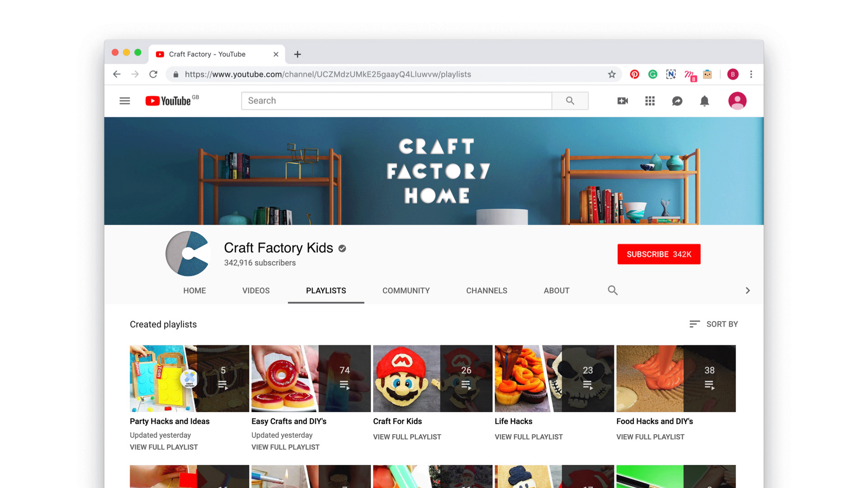Click the Food Hacks and DIY's title
This screenshot has width=868, height=488.
pyautogui.click(x=655, y=421)
